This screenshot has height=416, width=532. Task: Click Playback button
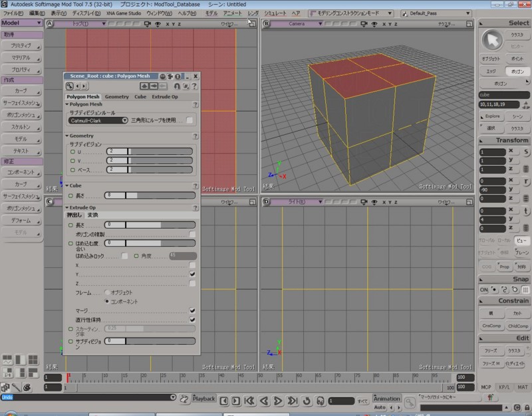[x=203, y=399]
